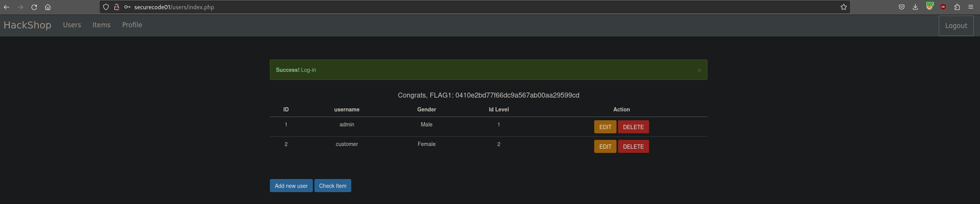Reload the current page
The image size is (980, 204).
pos(34,7)
